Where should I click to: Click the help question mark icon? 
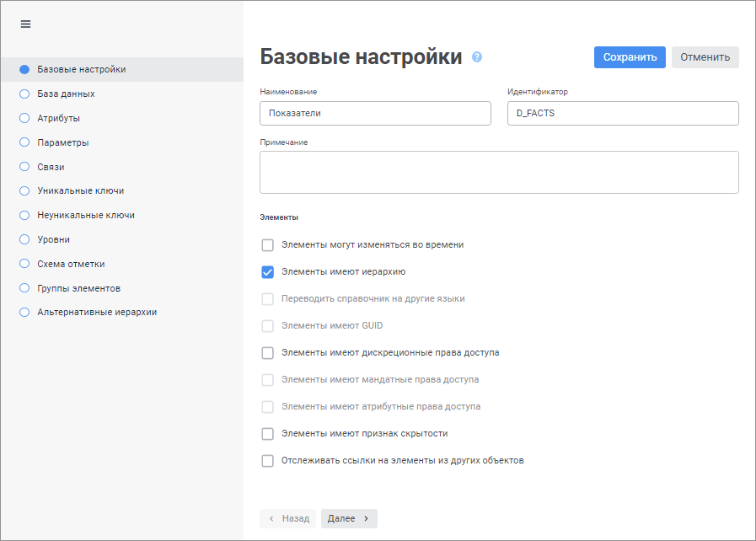click(x=477, y=57)
